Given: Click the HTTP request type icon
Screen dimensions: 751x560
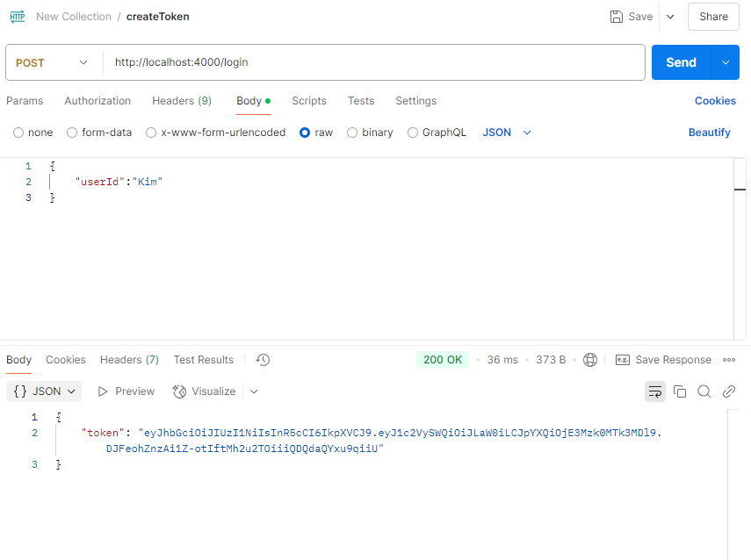Looking at the screenshot, I should (18, 17).
